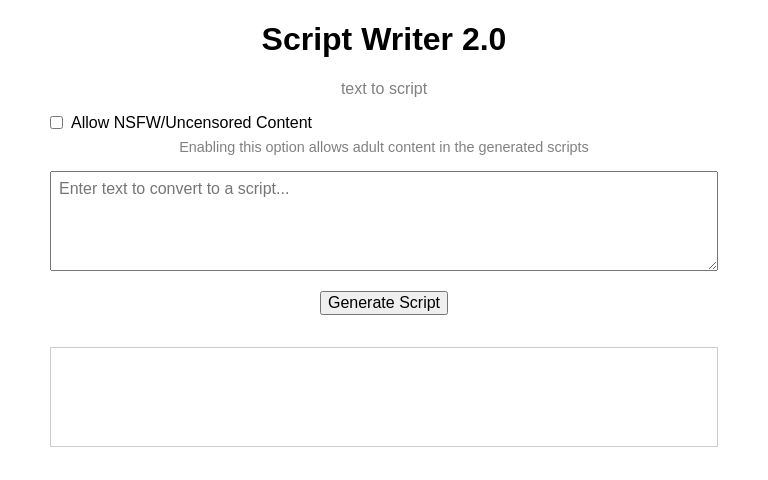Click the NSFW option description text

point(384,147)
